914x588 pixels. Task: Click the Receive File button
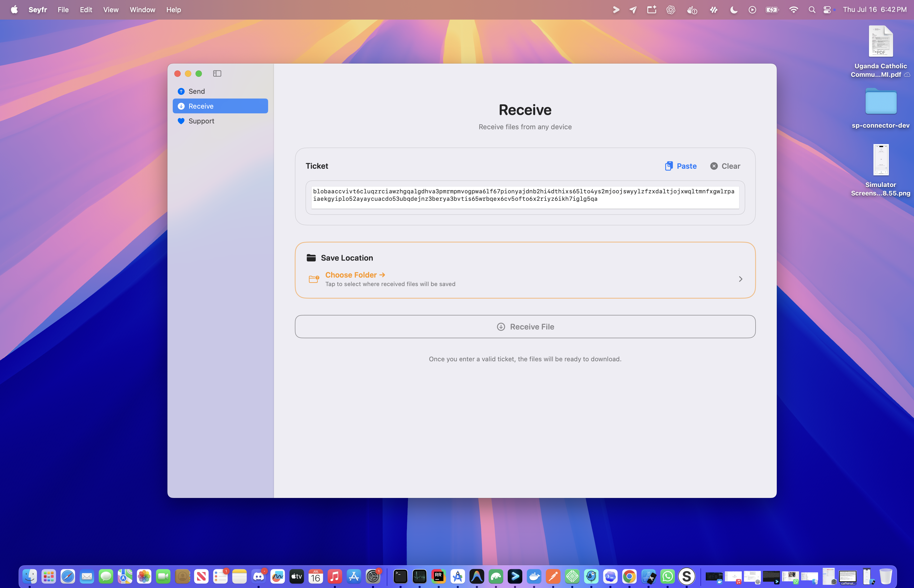(525, 327)
